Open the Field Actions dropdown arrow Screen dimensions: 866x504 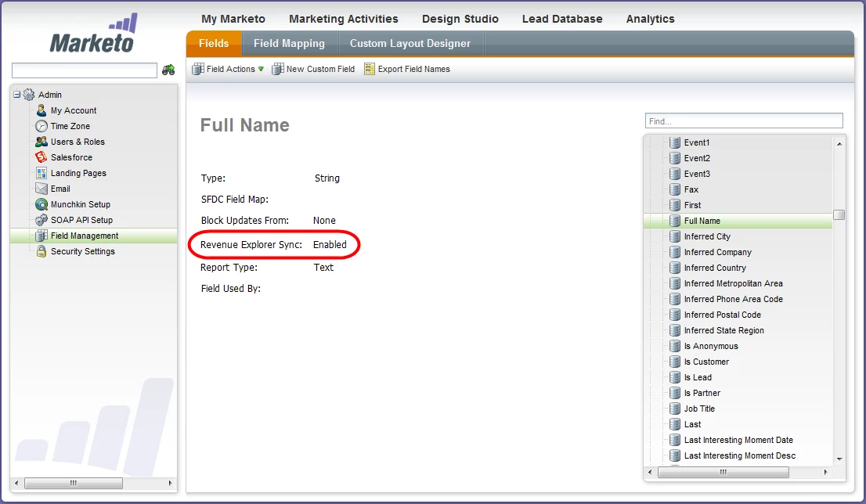pos(261,69)
